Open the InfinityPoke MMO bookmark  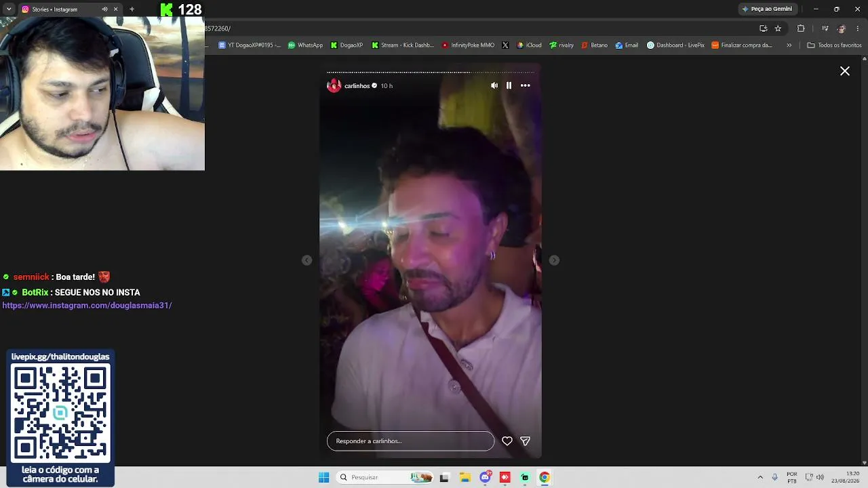pyautogui.click(x=468, y=45)
